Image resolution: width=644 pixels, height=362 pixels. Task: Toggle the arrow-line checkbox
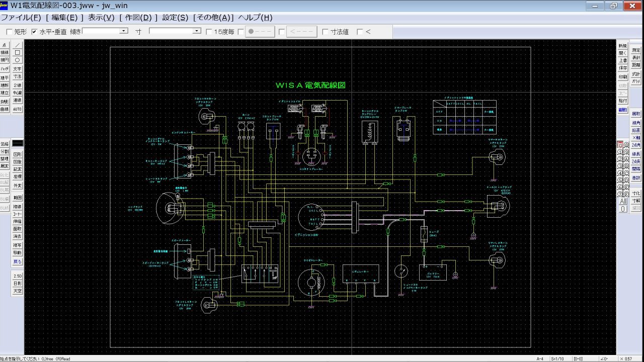click(x=282, y=32)
